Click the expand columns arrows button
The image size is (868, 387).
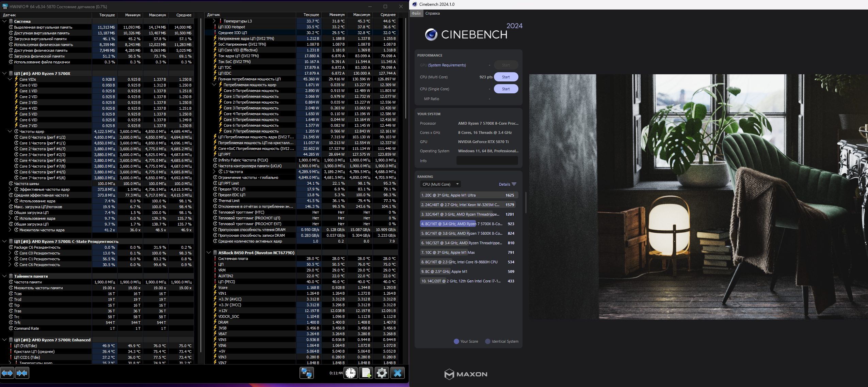[7, 373]
